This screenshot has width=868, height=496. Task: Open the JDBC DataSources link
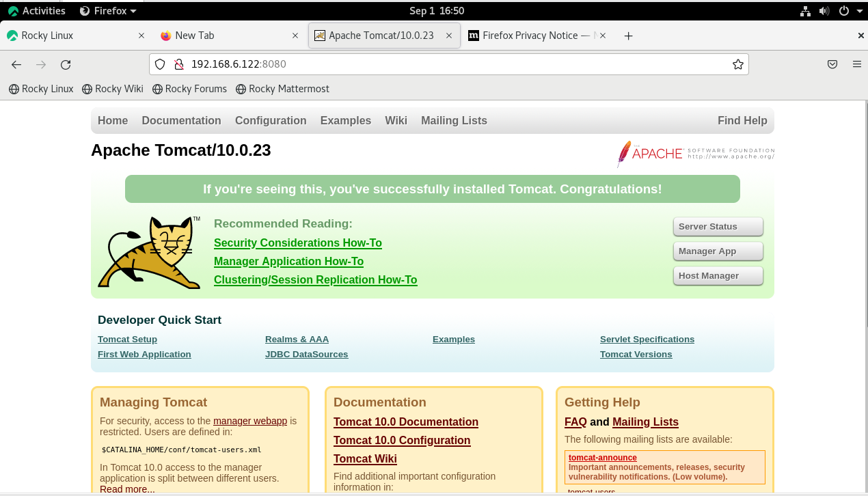coord(306,355)
